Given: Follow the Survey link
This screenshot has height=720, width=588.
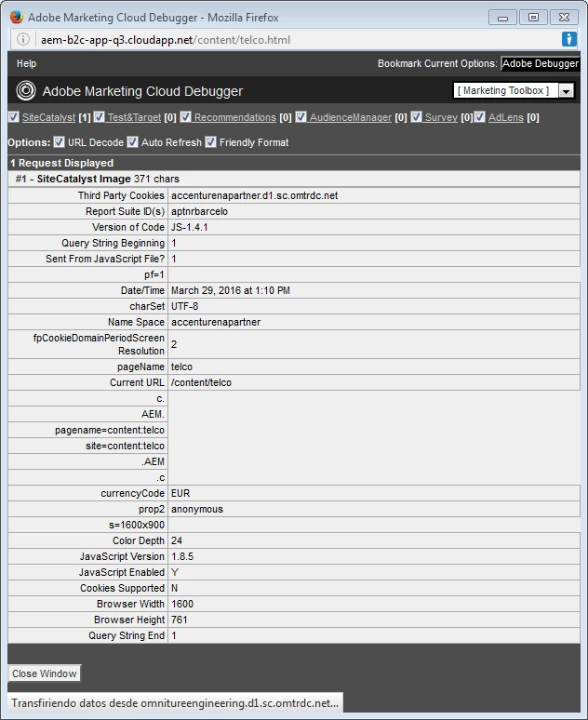Looking at the screenshot, I should click(441, 117).
